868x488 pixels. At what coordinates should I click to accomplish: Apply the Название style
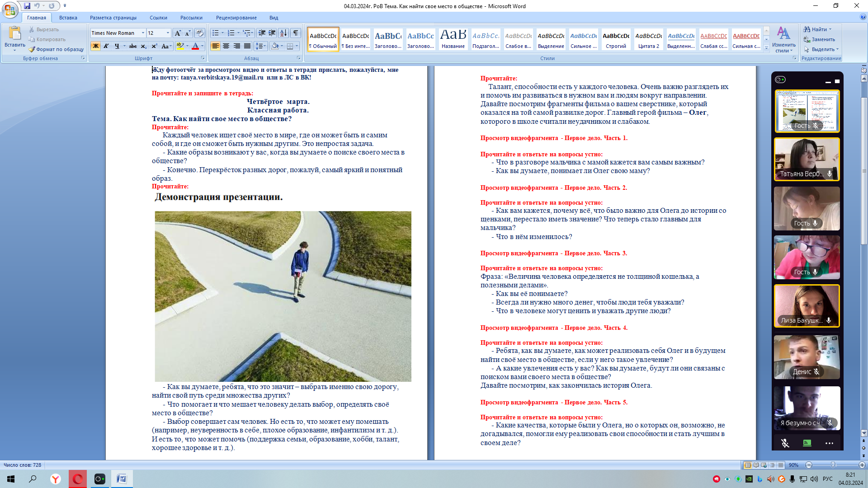453,39
